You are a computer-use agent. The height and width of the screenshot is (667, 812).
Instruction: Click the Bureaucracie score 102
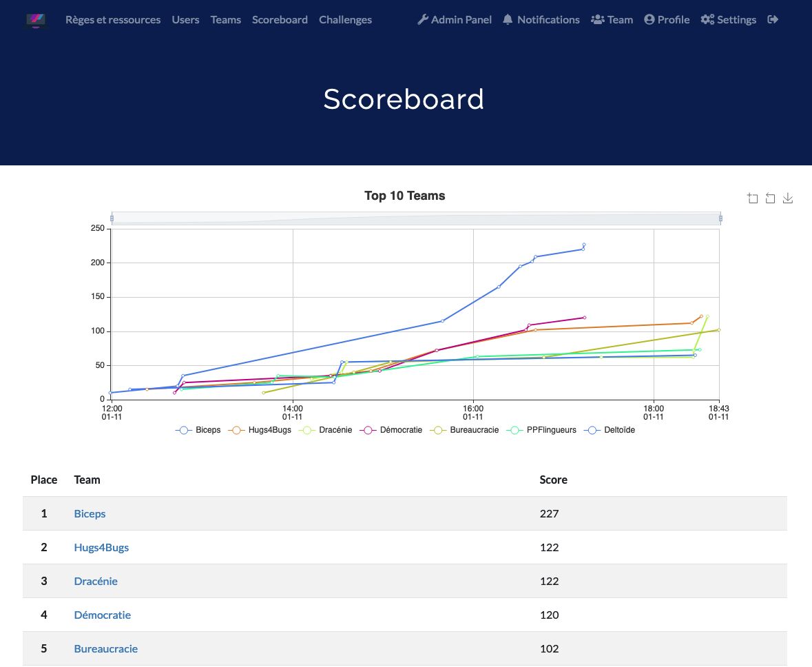click(549, 648)
